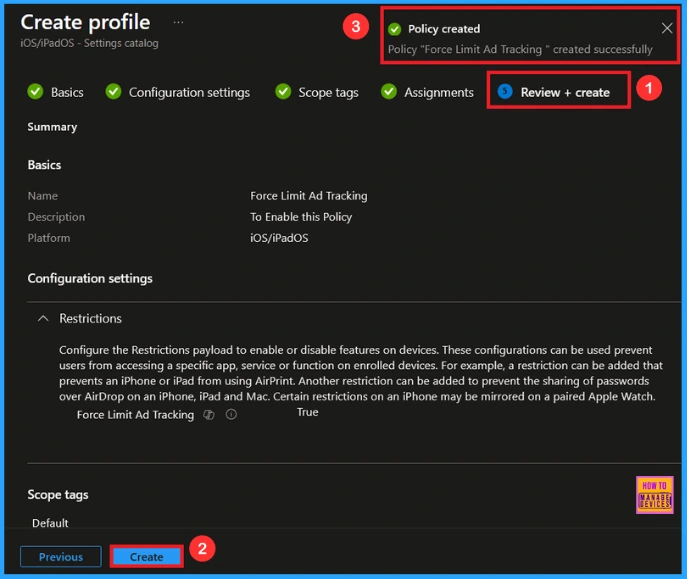This screenshot has width=687, height=579.
Task: Dismiss the Policy created notification
Action: coord(666,28)
